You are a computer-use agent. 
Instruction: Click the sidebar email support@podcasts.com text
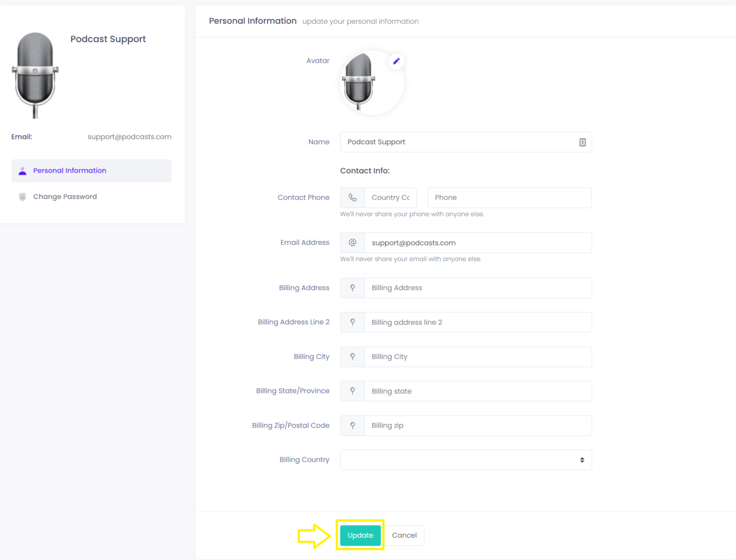click(130, 137)
